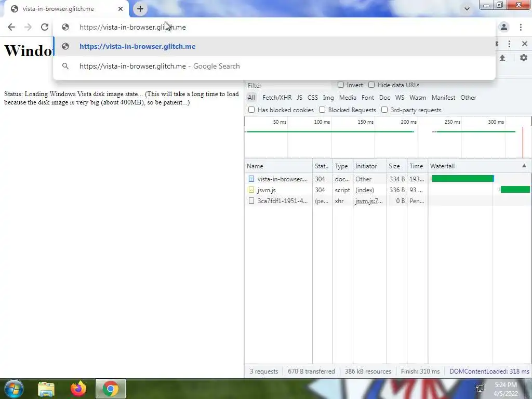Click the DOMContentLoaded 318 ms status text
Viewport: 532px width, 399px height.
coord(489,371)
